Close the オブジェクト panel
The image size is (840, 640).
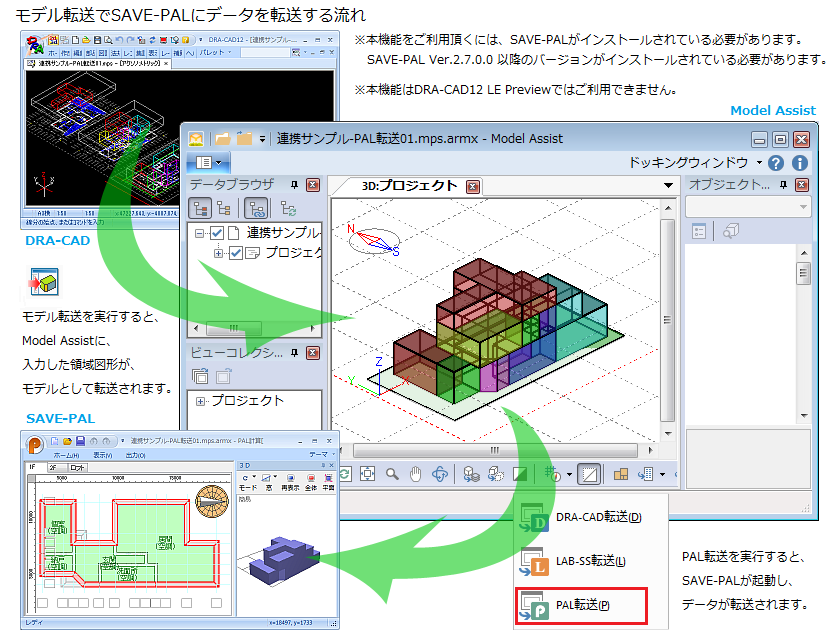pyautogui.click(x=801, y=185)
